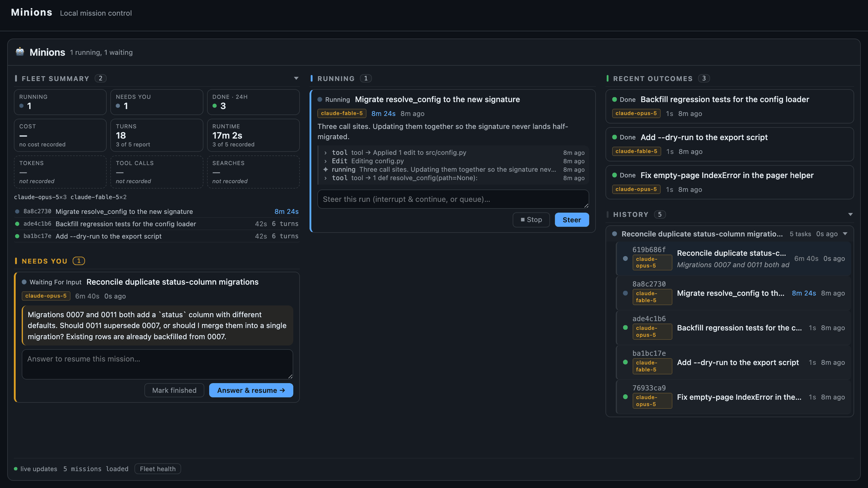868x488 pixels.
Task: Select history item 619b686f
Action: pyautogui.click(x=733, y=259)
